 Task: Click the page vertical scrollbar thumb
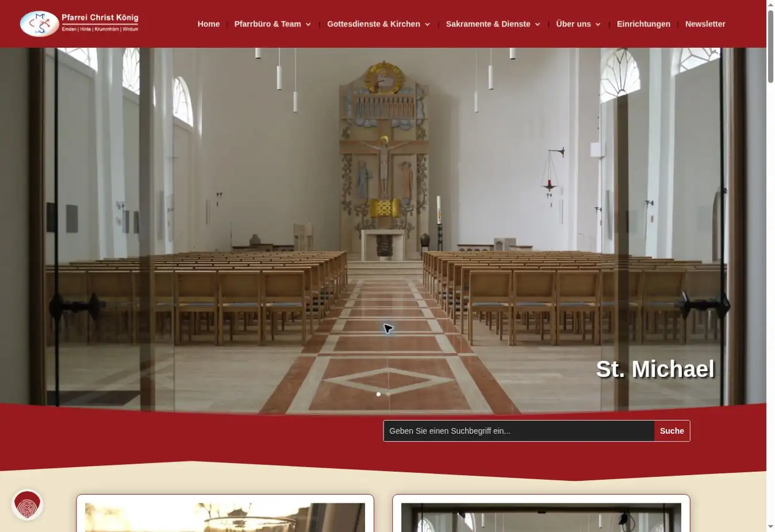tap(770, 47)
